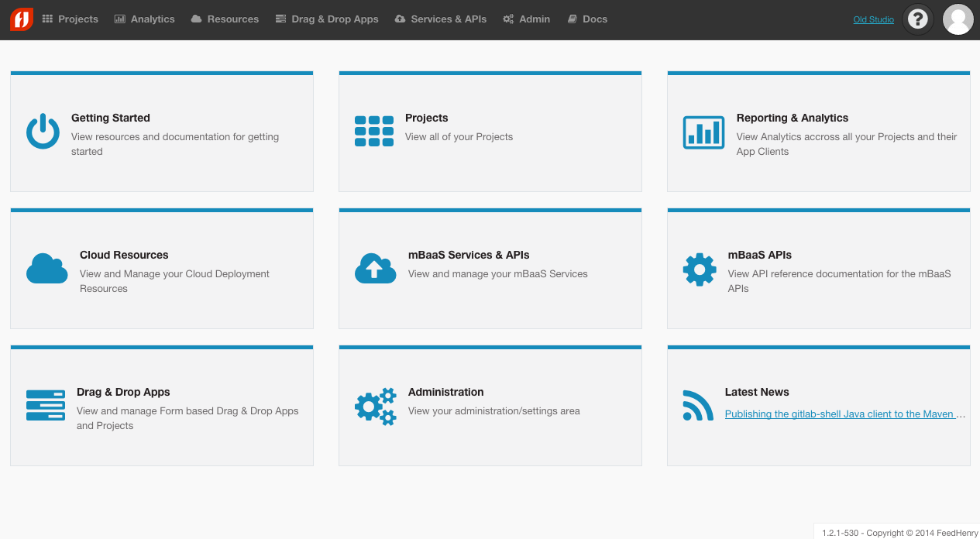Open Drag & Drop Apps in top navigation
This screenshot has width=980, height=539.
click(327, 19)
